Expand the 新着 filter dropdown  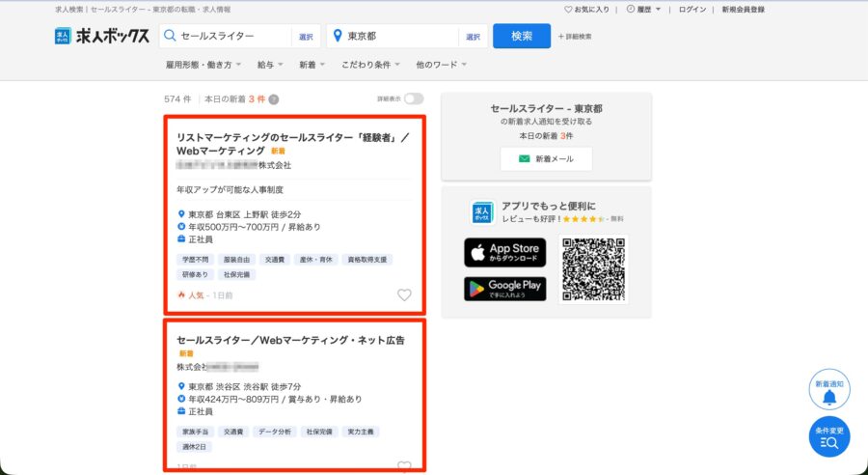point(312,65)
